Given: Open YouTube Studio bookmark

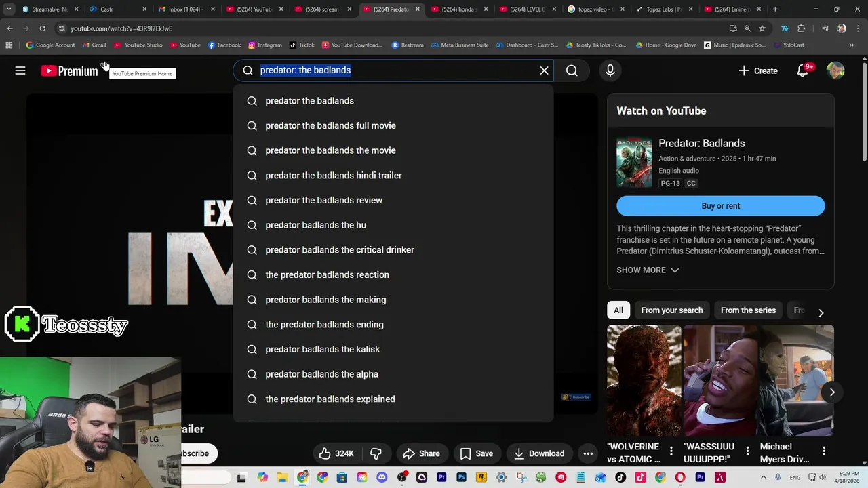Looking at the screenshot, I should click(138, 45).
